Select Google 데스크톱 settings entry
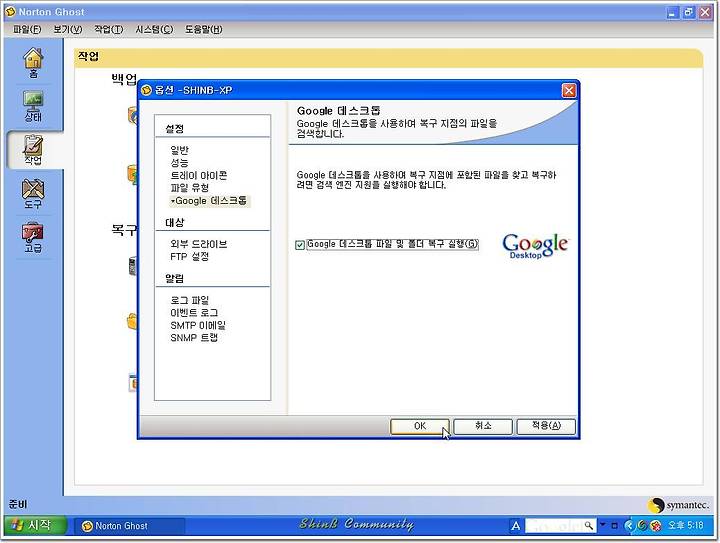 (x=209, y=201)
